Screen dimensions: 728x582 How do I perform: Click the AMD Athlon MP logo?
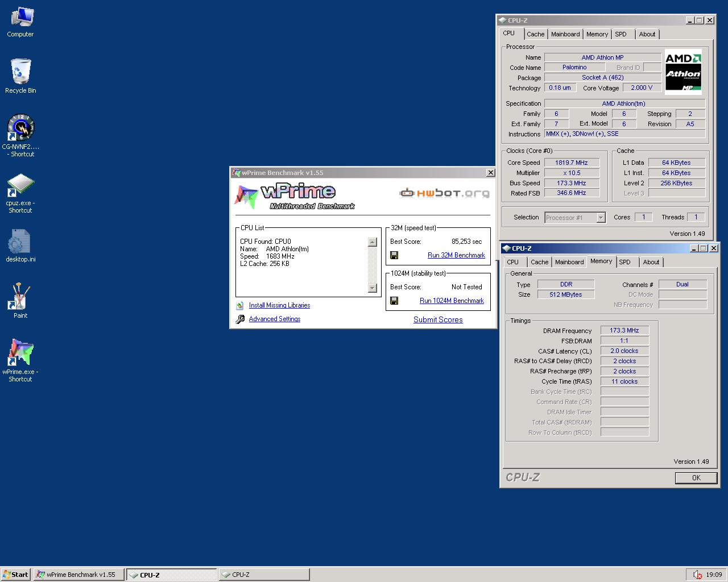coord(683,72)
